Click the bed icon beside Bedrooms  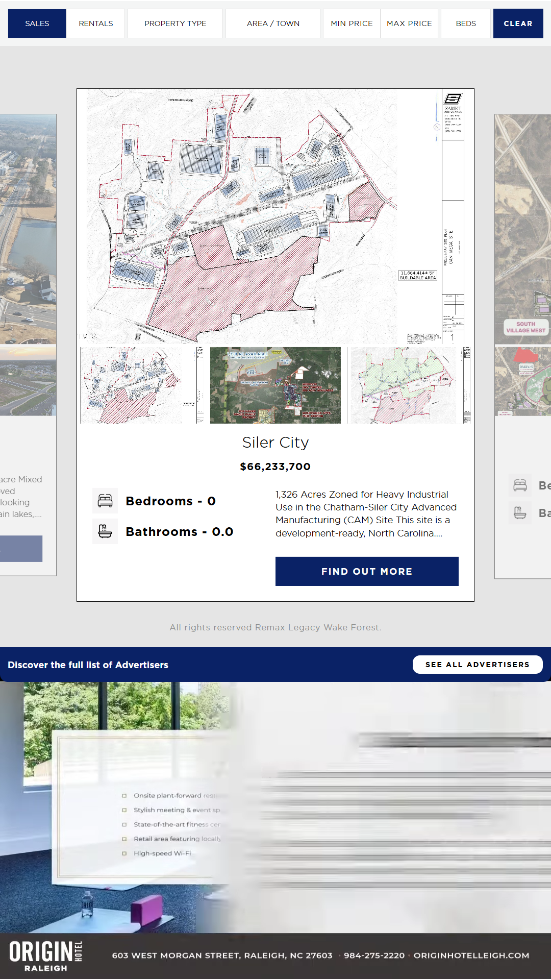point(105,501)
